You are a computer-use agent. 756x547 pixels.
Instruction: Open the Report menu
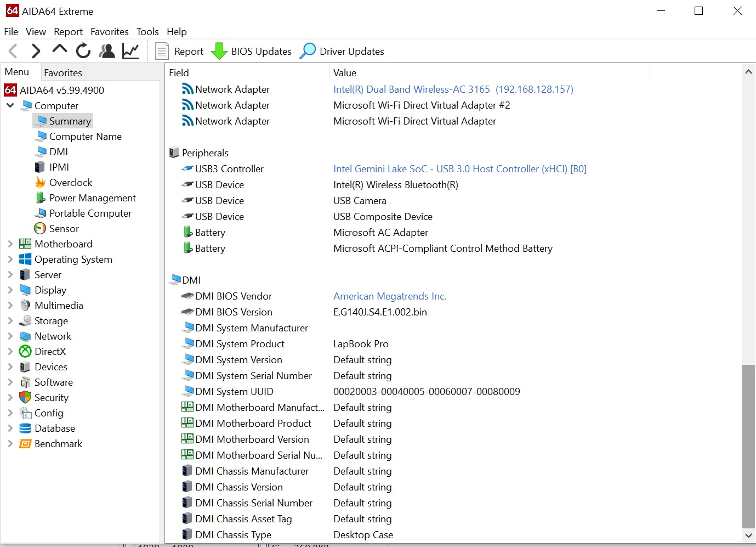[x=68, y=31]
